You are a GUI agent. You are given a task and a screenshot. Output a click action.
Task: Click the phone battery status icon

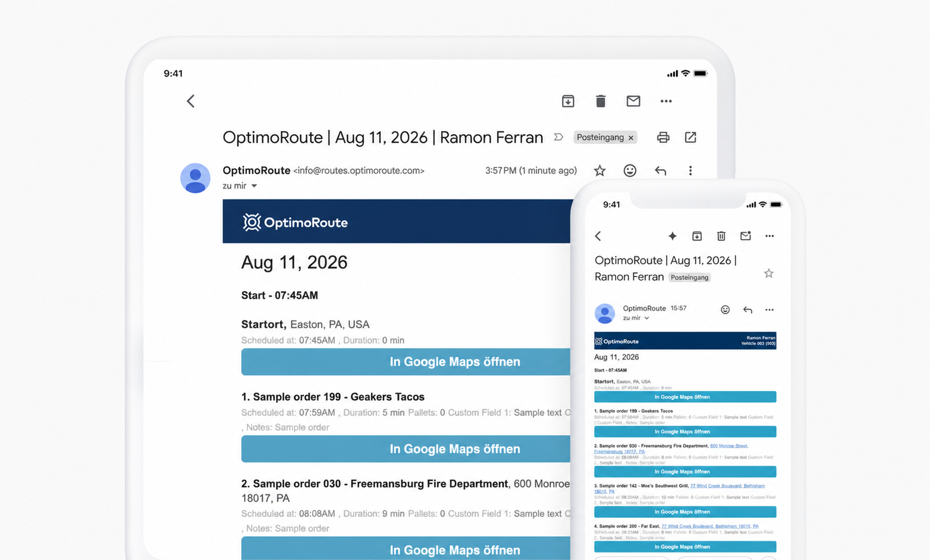click(776, 204)
